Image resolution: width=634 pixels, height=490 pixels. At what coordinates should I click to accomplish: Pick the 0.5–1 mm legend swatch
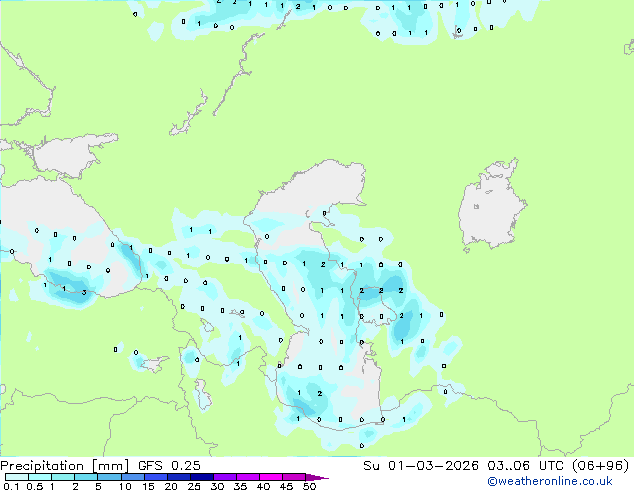40,477
